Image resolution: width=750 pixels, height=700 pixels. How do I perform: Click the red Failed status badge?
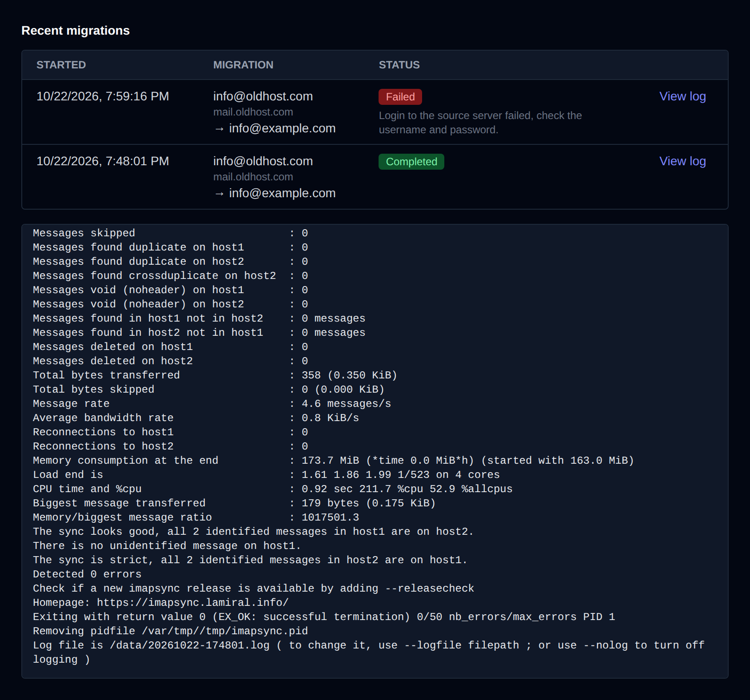coord(400,97)
